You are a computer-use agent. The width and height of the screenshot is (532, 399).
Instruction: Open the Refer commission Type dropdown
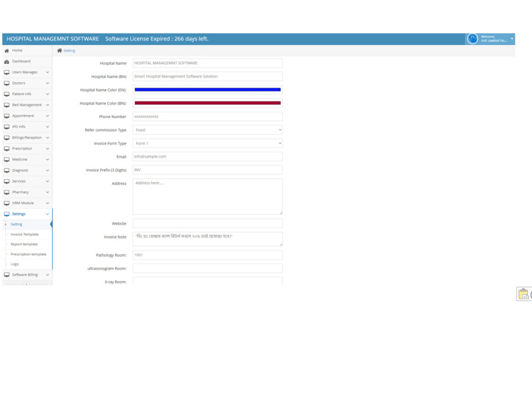pyautogui.click(x=207, y=130)
